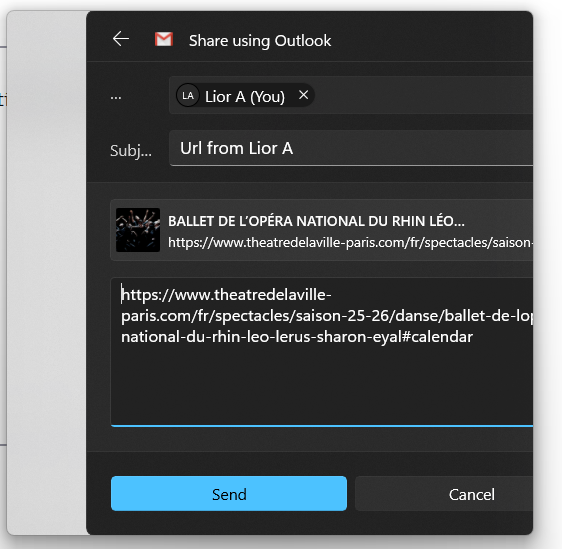Viewport: 562px width, 549px height.
Task: Send the email with the Send button
Action: tap(229, 493)
